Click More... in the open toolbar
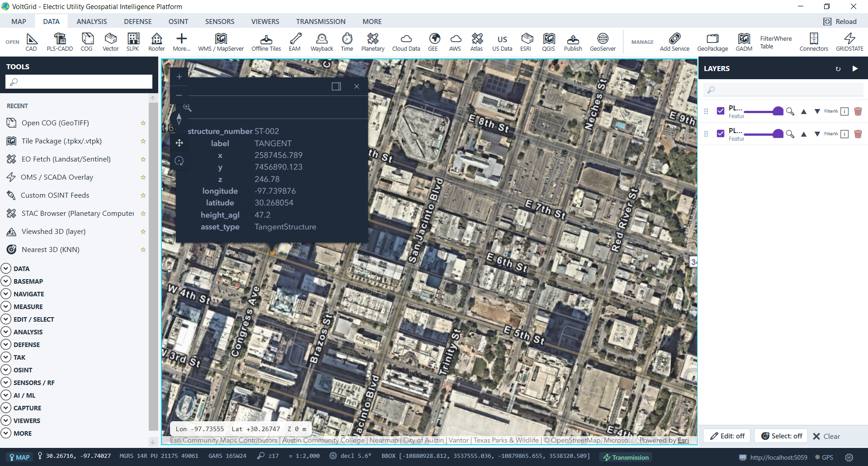The width and height of the screenshot is (868, 466). pos(182,42)
